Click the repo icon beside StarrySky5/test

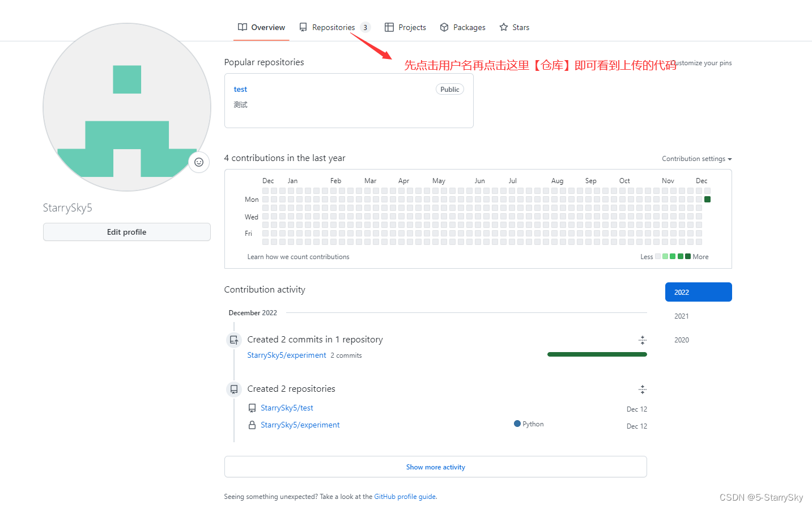(252, 408)
